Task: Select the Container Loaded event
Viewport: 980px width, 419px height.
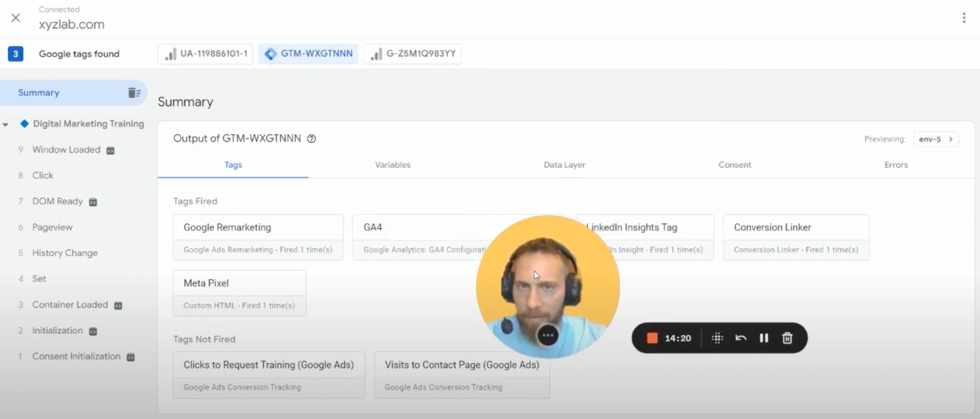Action: pos(70,305)
